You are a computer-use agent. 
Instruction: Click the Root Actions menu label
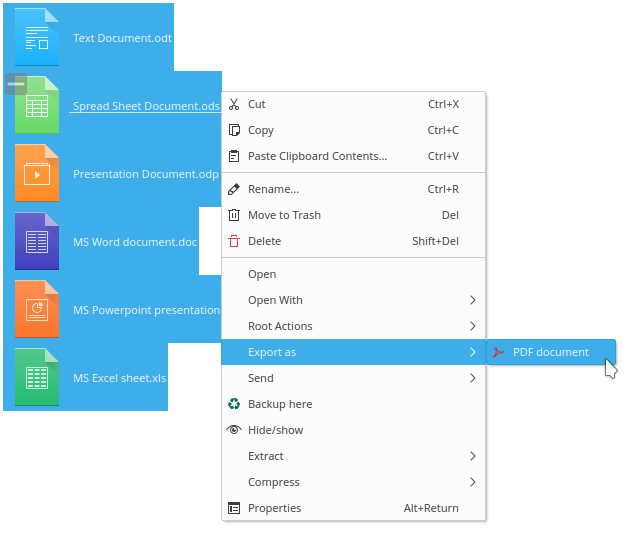tap(280, 326)
